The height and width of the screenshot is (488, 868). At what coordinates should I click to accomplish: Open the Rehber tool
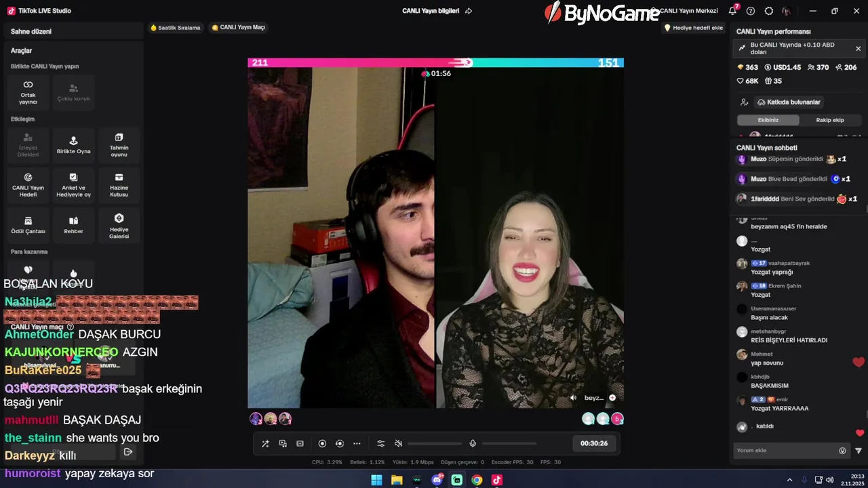[73, 225]
